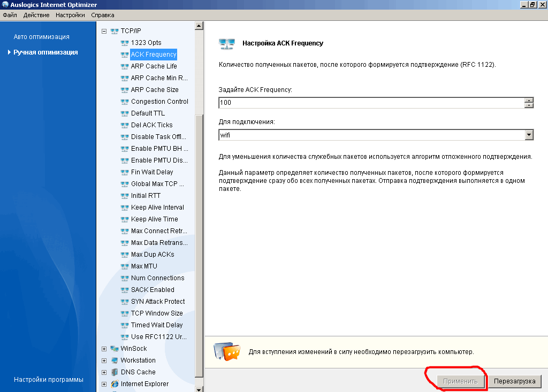Switch to Авто оптимизация mode
The height and width of the screenshot is (392, 548).
coord(41,37)
